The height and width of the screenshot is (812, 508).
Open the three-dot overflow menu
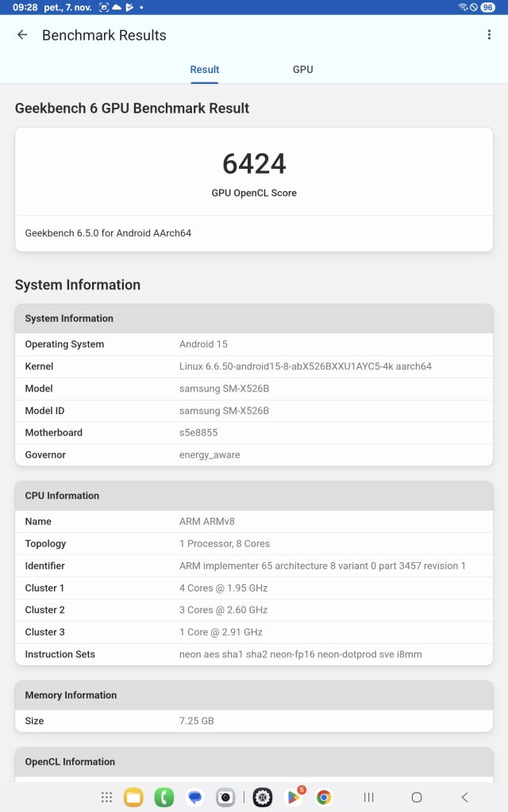(x=489, y=35)
